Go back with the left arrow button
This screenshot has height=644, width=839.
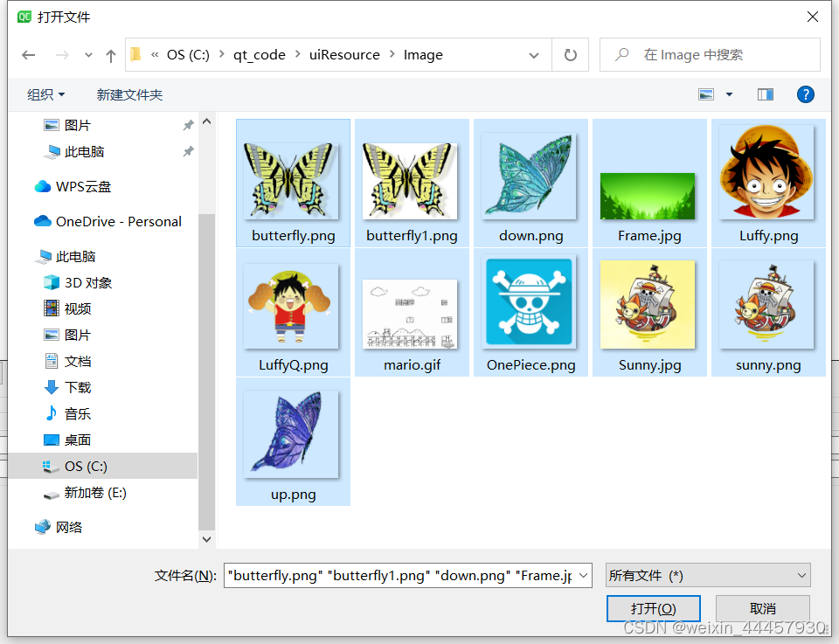(28, 54)
